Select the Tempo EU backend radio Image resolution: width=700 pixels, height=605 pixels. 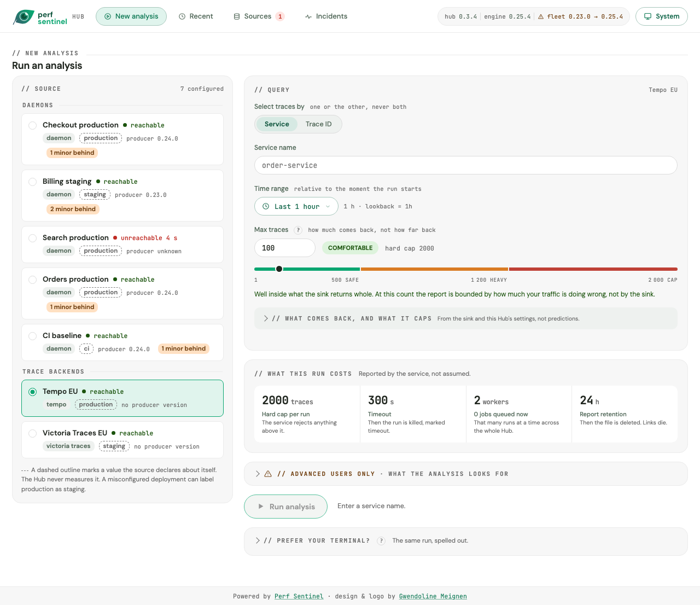tap(32, 392)
